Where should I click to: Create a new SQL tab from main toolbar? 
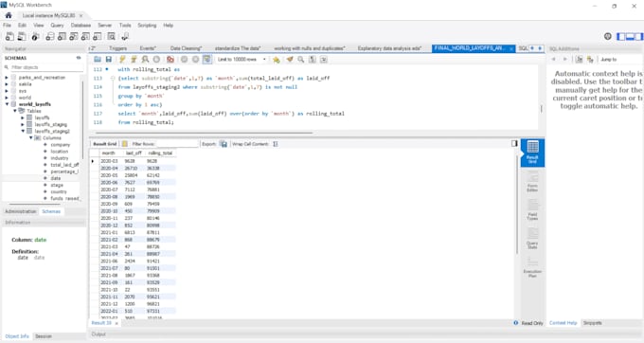click(9, 37)
